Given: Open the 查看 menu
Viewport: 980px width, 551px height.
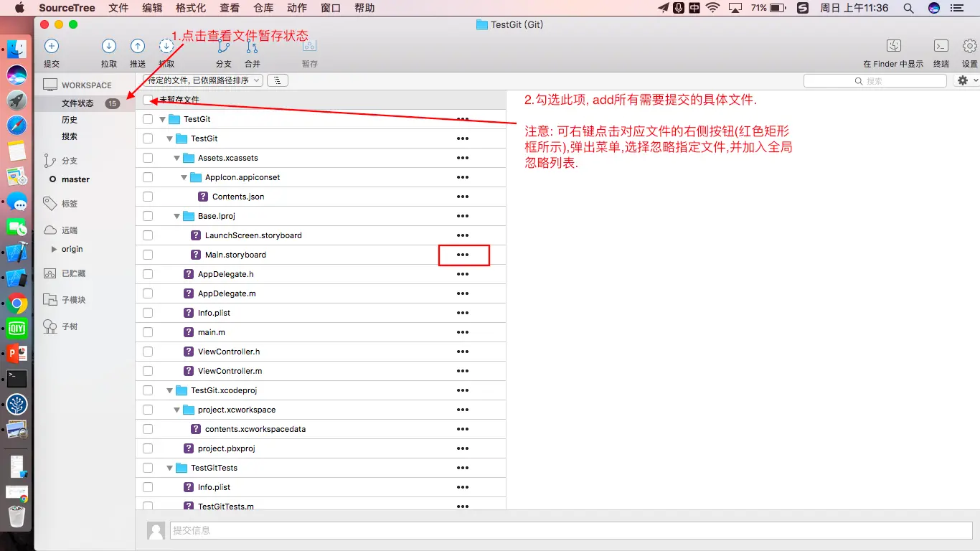Looking at the screenshot, I should pyautogui.click(x=230, y=8).
